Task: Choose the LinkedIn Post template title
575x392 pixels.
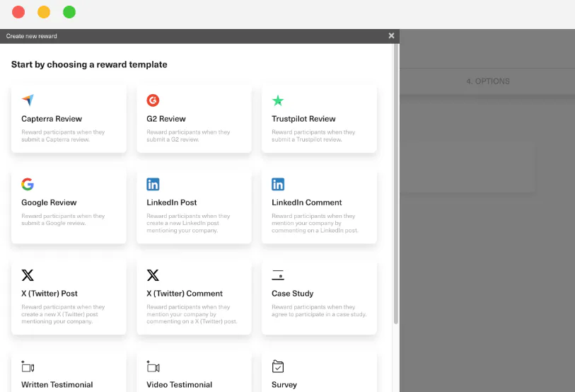Action: tap(172, 202)
